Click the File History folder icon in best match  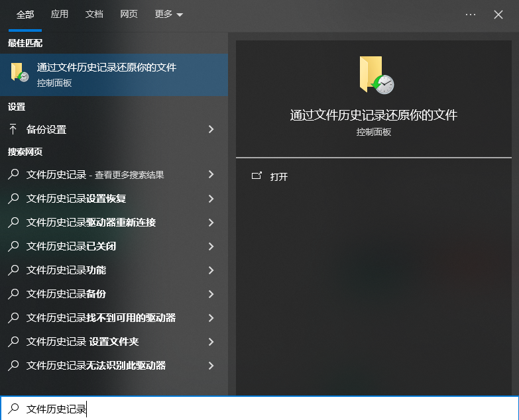19,73
